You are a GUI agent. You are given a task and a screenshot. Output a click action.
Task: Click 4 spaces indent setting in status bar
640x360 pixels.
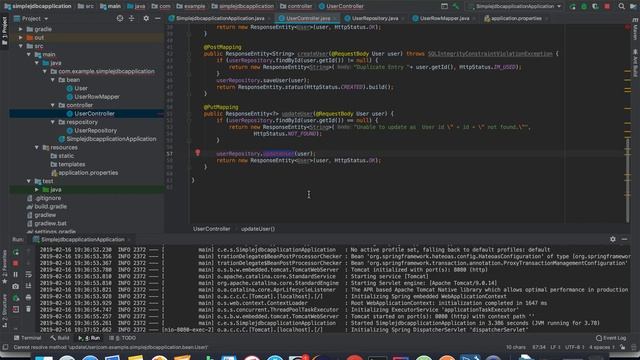pyautogui.click(x=601, y=347)
